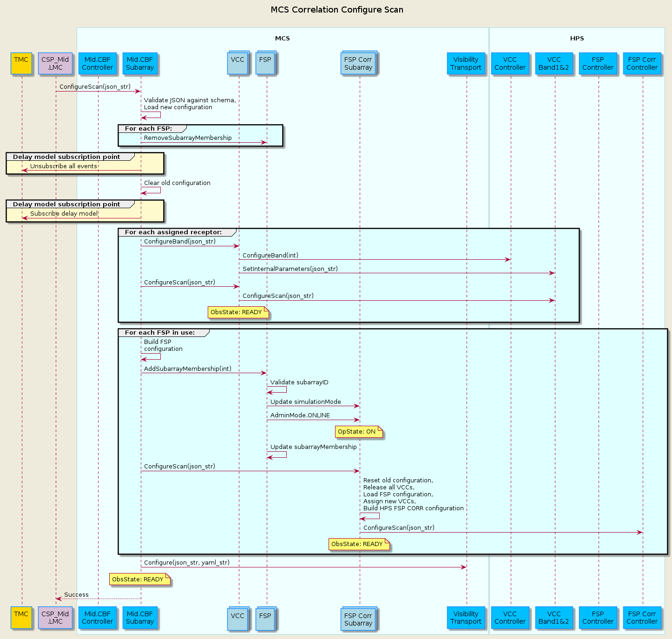This screenshot has height=639, width=672.
Task: Click ObsState: READY note below Mid.CBF Subarray
Action: [140, 580]
